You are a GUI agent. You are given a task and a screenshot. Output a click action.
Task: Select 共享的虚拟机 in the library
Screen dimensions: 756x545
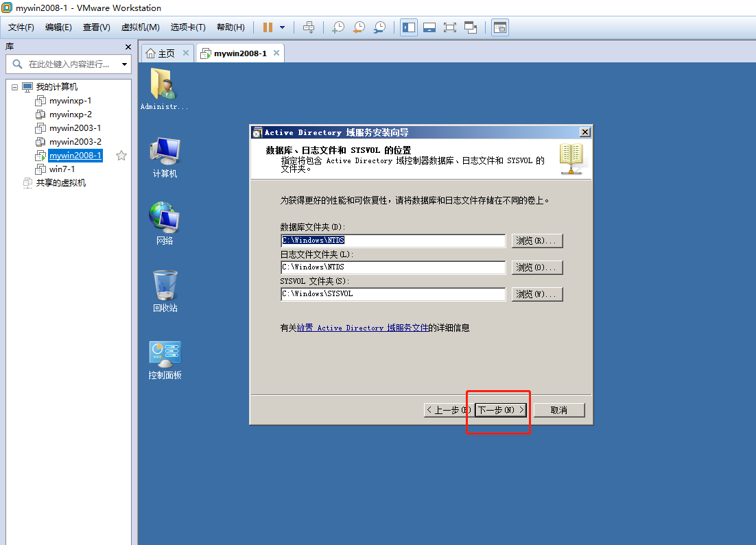[x=61, y=182]
